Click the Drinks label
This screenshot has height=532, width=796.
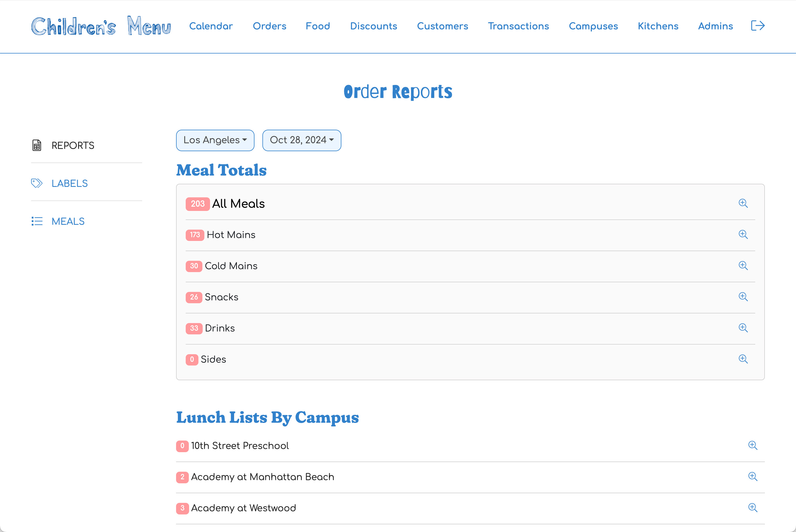[220, 328]
